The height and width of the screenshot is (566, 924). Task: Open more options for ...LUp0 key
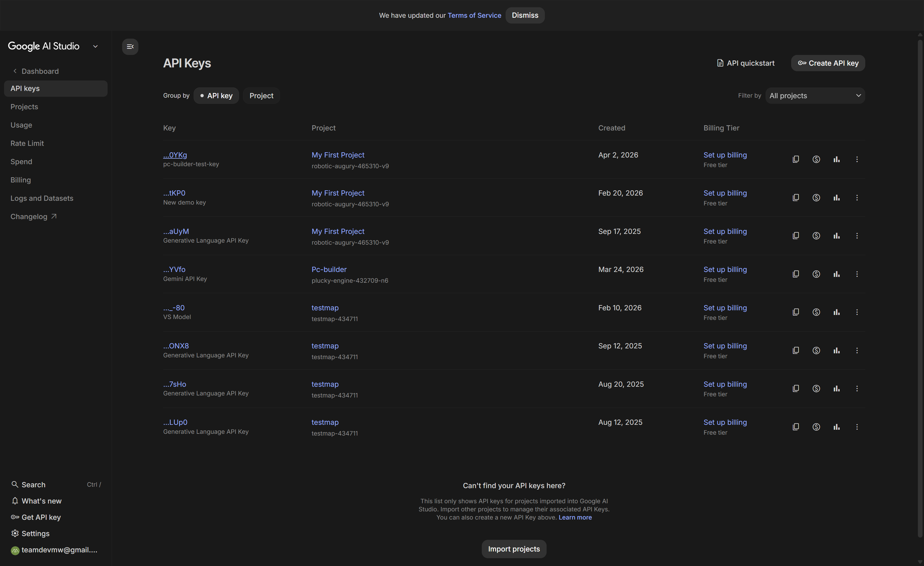857,427
